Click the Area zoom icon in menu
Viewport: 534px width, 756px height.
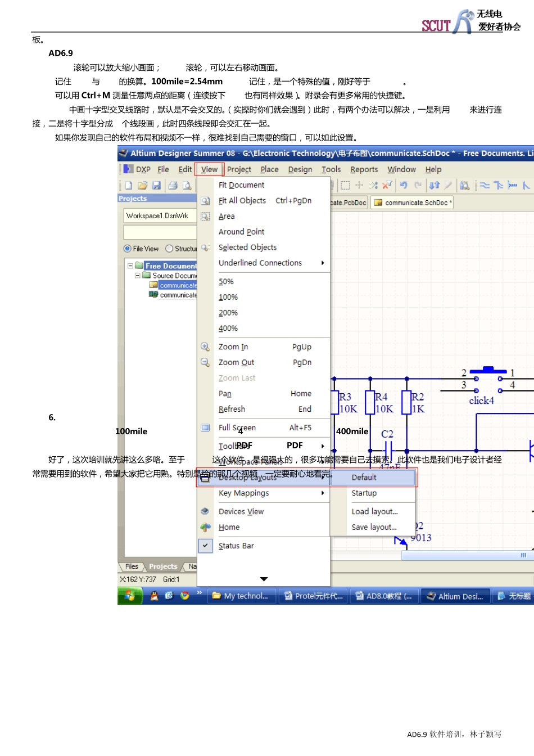206,217
